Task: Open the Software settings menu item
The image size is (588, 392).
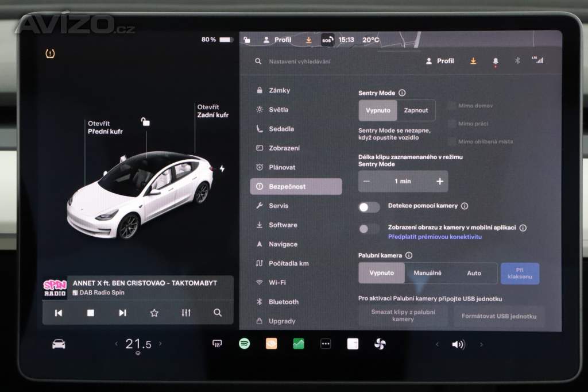Action: (x=283, y=225)
